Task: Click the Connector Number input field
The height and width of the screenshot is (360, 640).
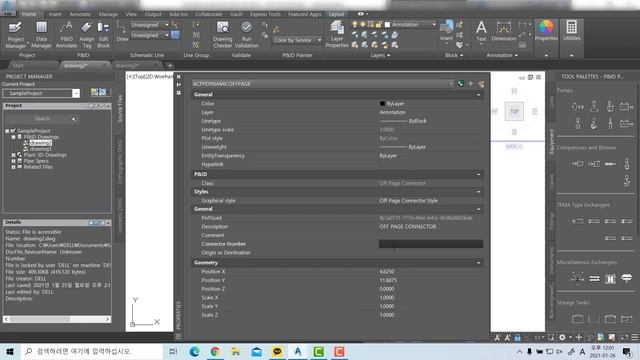Action: (x=431, y=244)
